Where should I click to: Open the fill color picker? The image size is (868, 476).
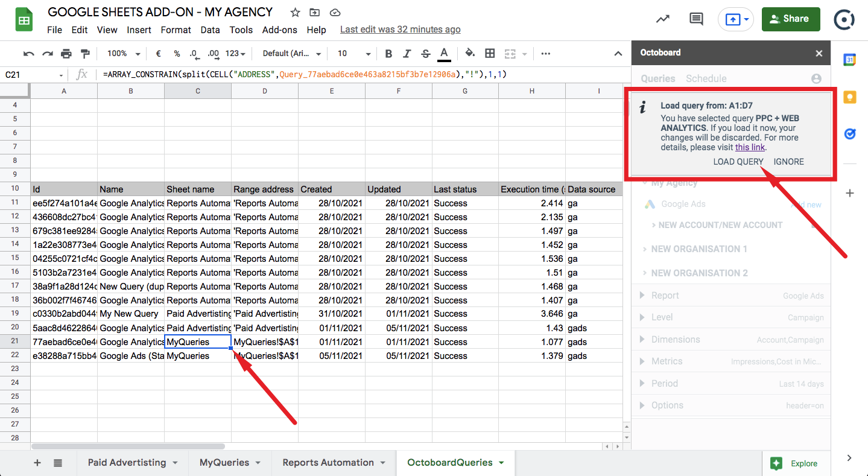point(470,53)
